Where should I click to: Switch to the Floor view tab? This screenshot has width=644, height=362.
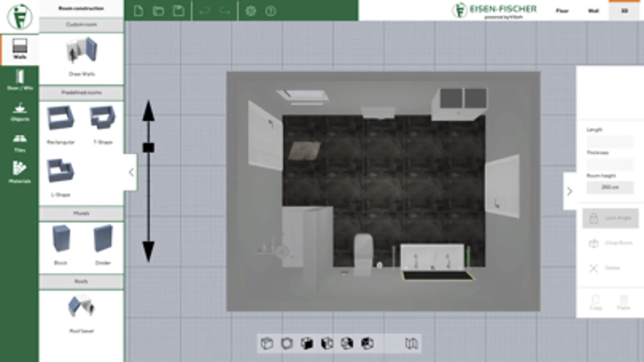coord(562,11)
